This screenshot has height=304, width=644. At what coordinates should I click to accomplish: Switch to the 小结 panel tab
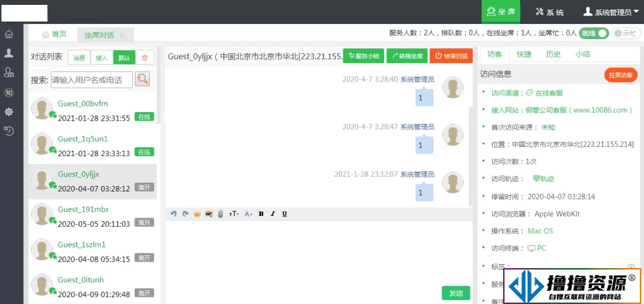coord(583,54)
